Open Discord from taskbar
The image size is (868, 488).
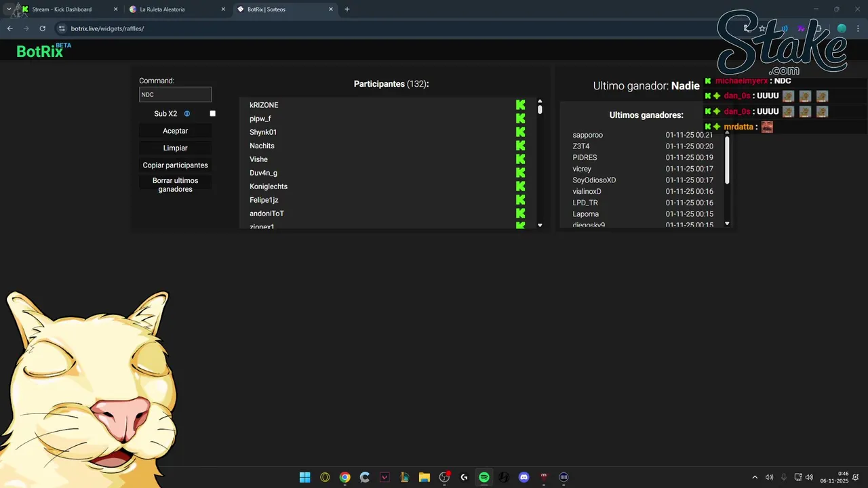tap(524, 477)
